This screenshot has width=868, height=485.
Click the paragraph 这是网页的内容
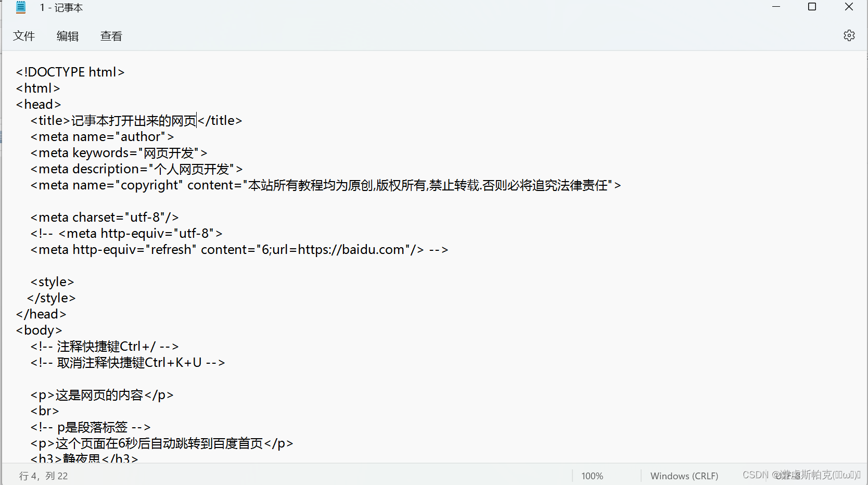tap(102, 394)
